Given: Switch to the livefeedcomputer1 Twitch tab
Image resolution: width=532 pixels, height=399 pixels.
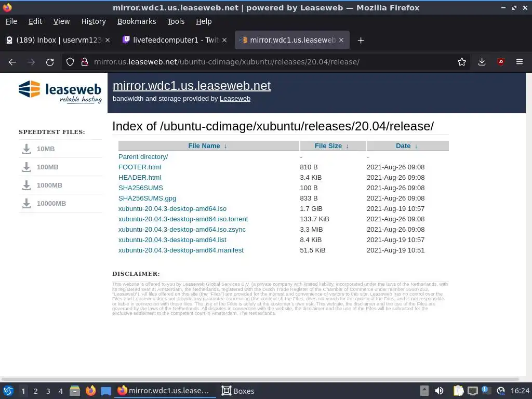Looking at the screenshot, I should 175,40.
